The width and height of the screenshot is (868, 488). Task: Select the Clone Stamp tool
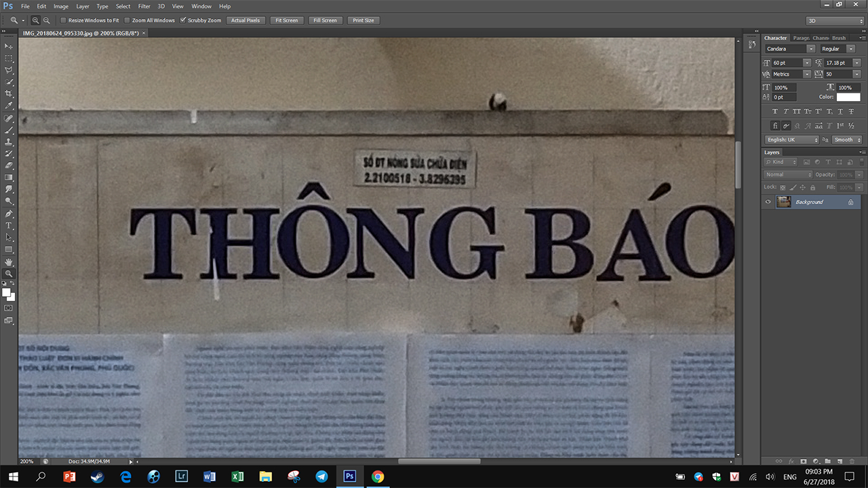tap(9, 142)
